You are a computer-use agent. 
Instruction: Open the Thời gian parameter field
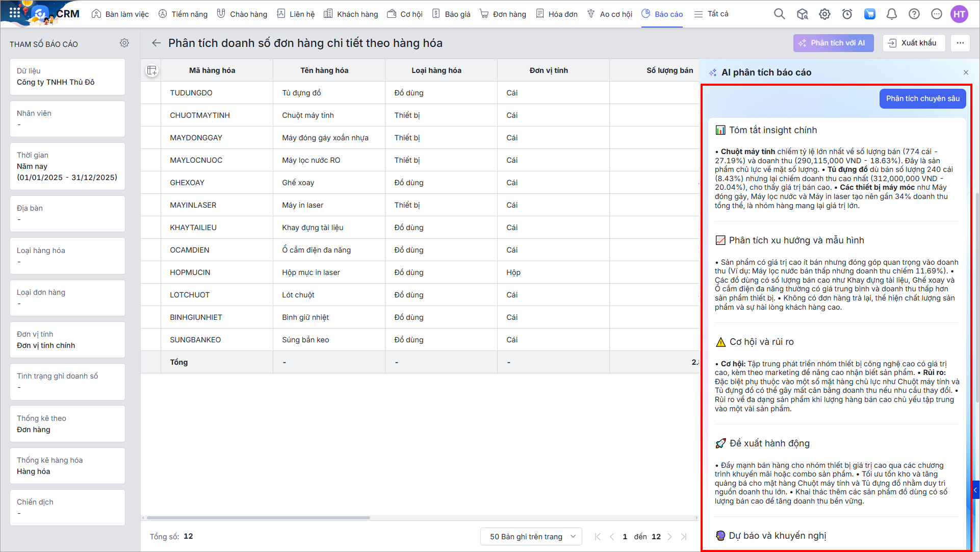coord(67,166)
